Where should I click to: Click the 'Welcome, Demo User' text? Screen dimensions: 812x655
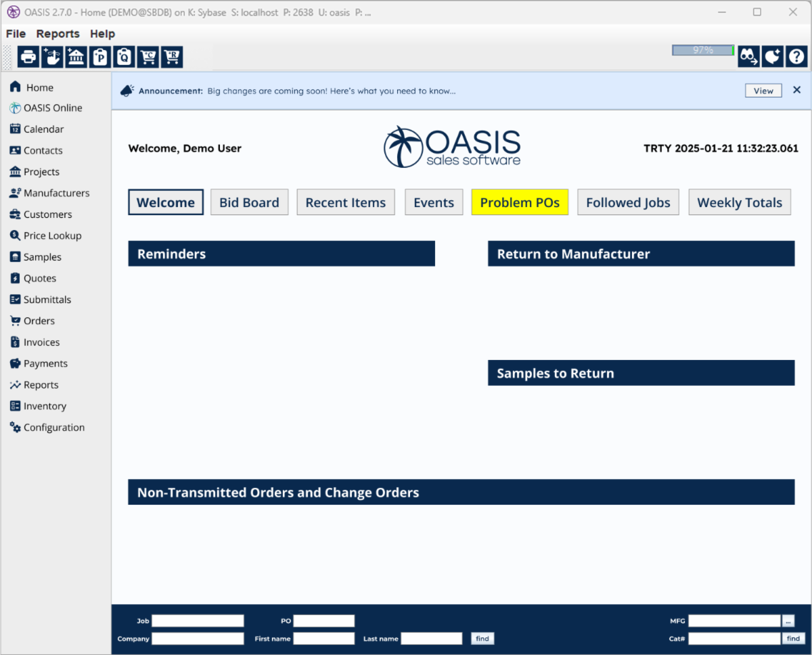[185, 149]
